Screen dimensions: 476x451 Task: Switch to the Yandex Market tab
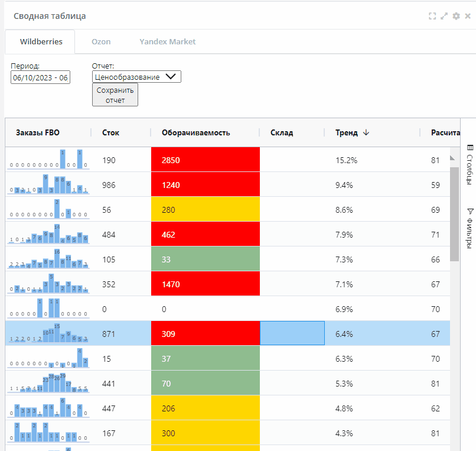point(168,41)
